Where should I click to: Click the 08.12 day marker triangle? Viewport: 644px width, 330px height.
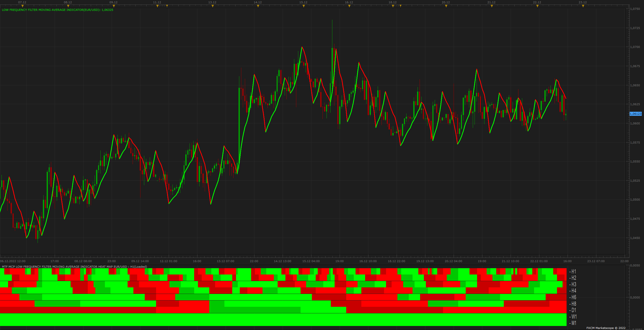(68, 6)
